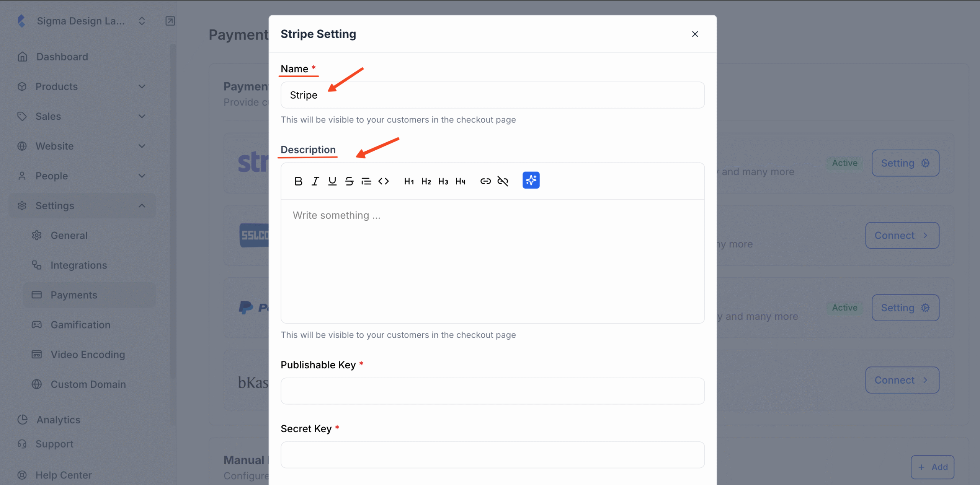The image size is (980, 485).
Task: Open the Gamification settings section
Action: pyautogui.click(x=80, y=324)
